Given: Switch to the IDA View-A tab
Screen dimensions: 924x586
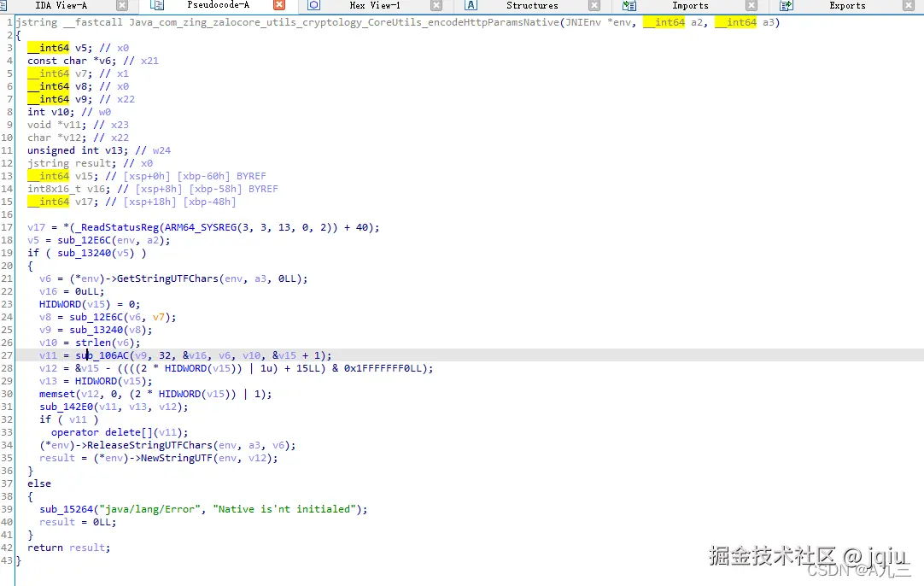Looking at the screenshot, I should [61, 5].
